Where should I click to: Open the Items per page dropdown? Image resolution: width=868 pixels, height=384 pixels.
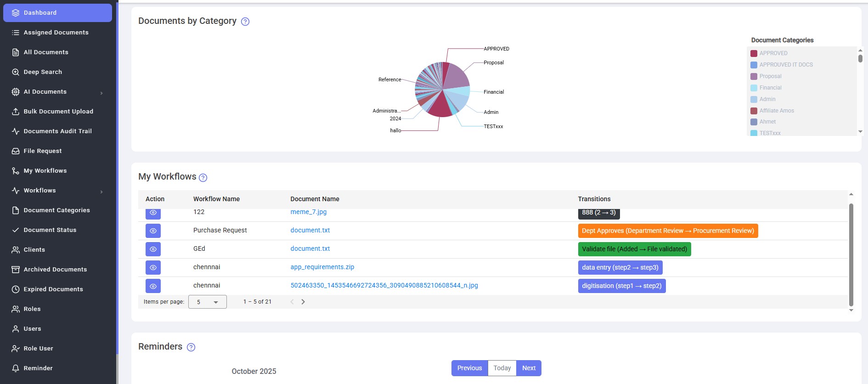207,302
